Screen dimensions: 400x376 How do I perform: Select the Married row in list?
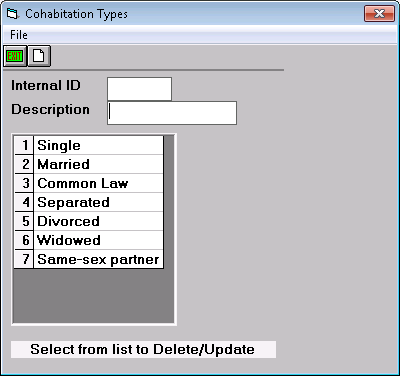[x=99, y=164]
